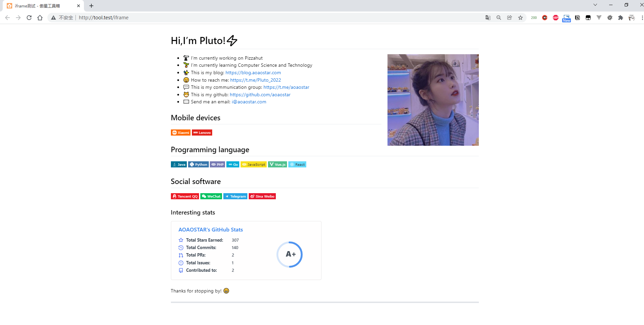This screenshot has width=644, height=325.
Task: Open the Chrome three-dot menu
Action: pos(642,18)
